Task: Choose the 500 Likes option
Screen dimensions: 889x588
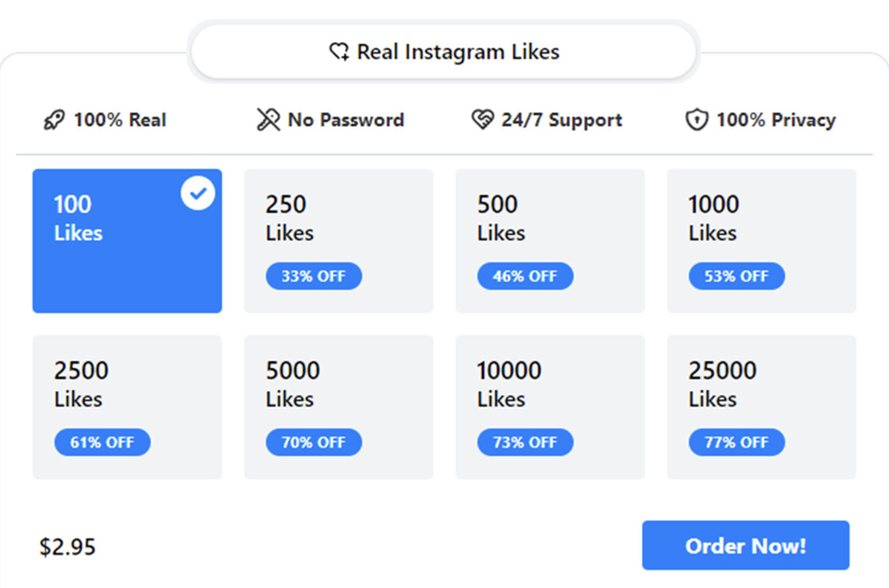Action: [550, 240]
